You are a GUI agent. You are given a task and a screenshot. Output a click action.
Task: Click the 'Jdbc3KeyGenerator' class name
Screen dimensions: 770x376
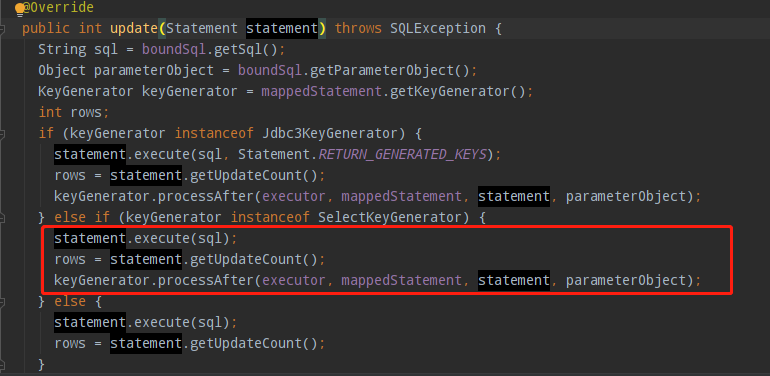(330, 134)
